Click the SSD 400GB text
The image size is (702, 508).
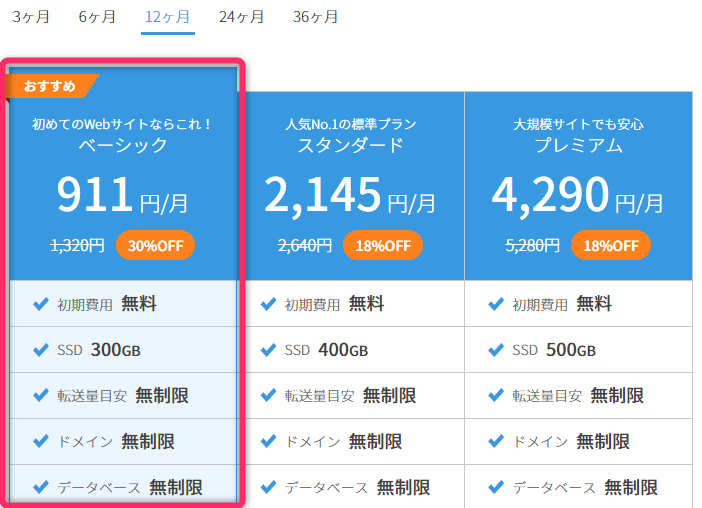[x=326, y=350]
